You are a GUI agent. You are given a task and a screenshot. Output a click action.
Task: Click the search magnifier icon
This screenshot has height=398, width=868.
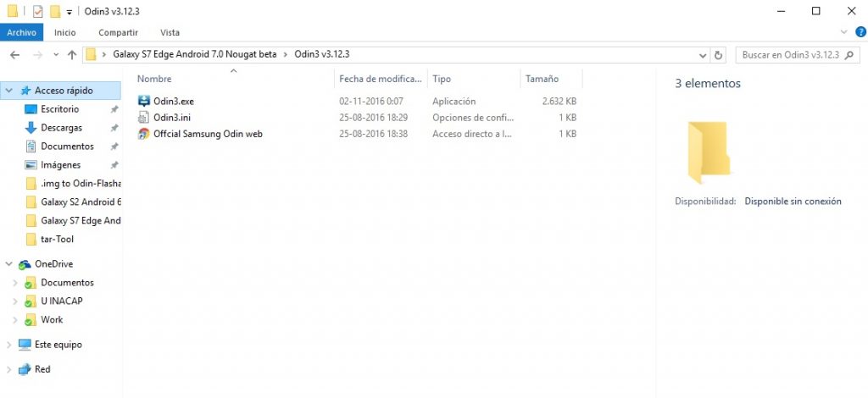[849, 55]
